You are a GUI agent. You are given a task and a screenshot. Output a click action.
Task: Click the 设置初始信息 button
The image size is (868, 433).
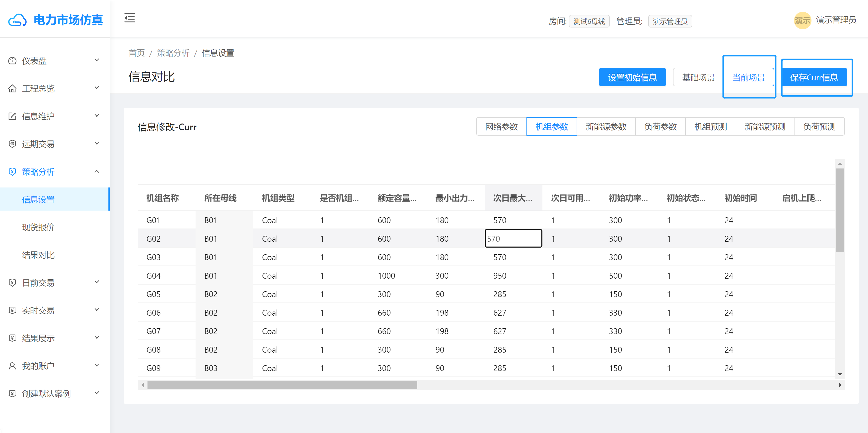pos(632,78)
